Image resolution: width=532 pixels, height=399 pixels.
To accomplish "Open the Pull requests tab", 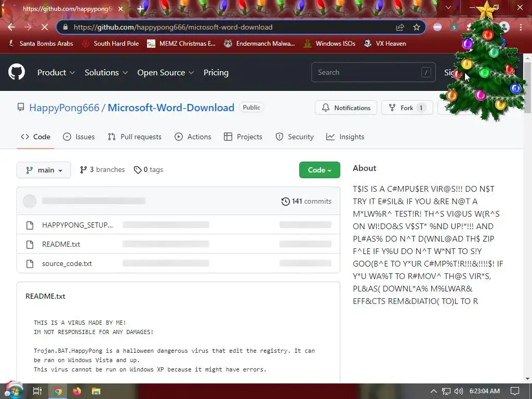I will [x=135, y=137].
